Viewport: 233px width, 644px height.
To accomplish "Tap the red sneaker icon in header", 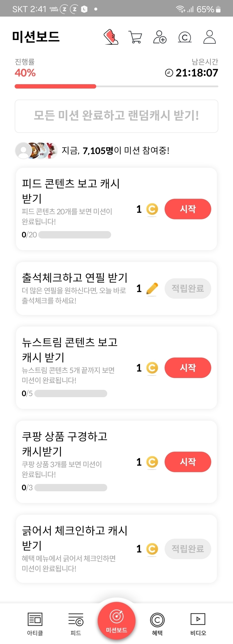I will point(111,37).
